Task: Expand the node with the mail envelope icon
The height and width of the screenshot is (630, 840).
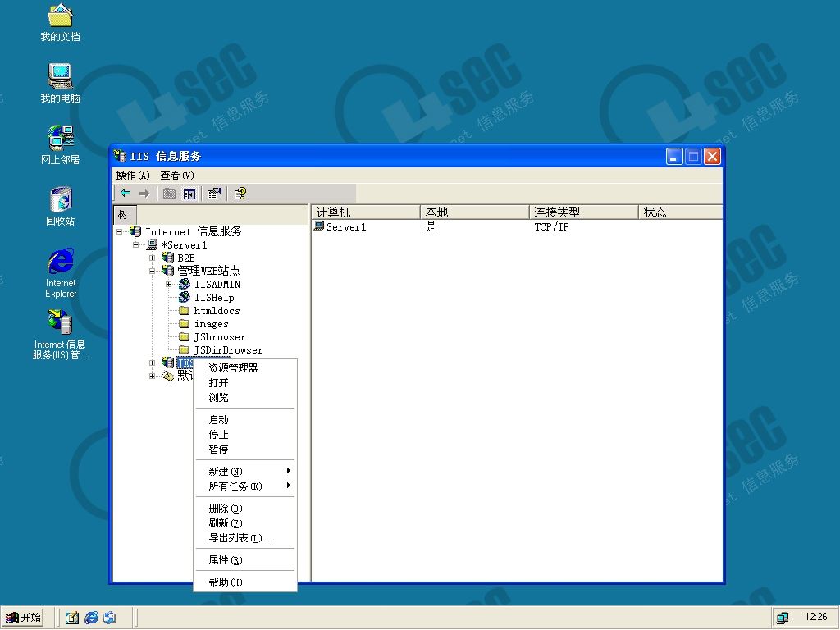Action: 152,376
